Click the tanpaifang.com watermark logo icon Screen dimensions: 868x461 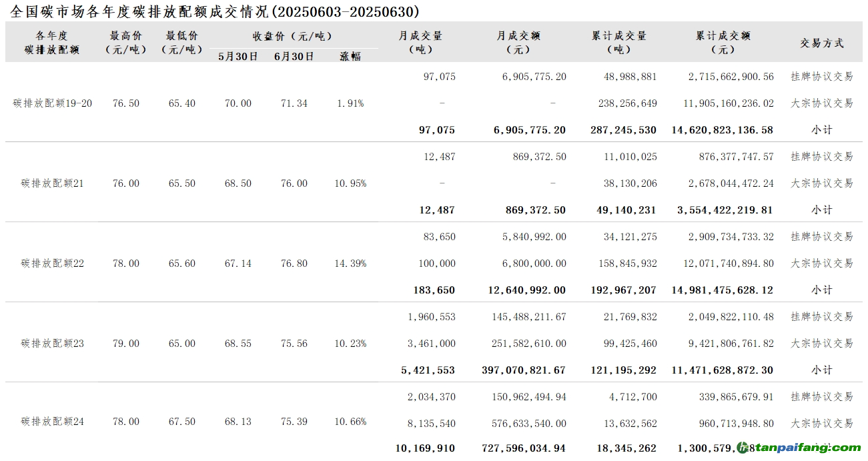744,448
